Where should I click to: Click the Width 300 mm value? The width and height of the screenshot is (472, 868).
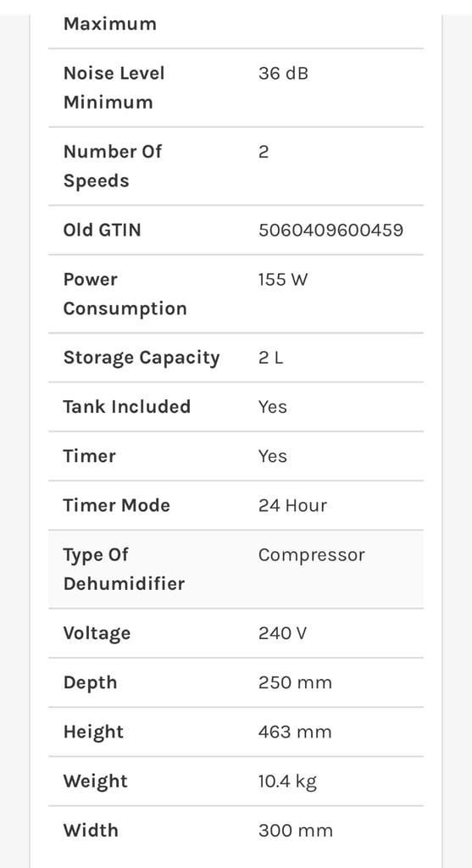[296, 831]
